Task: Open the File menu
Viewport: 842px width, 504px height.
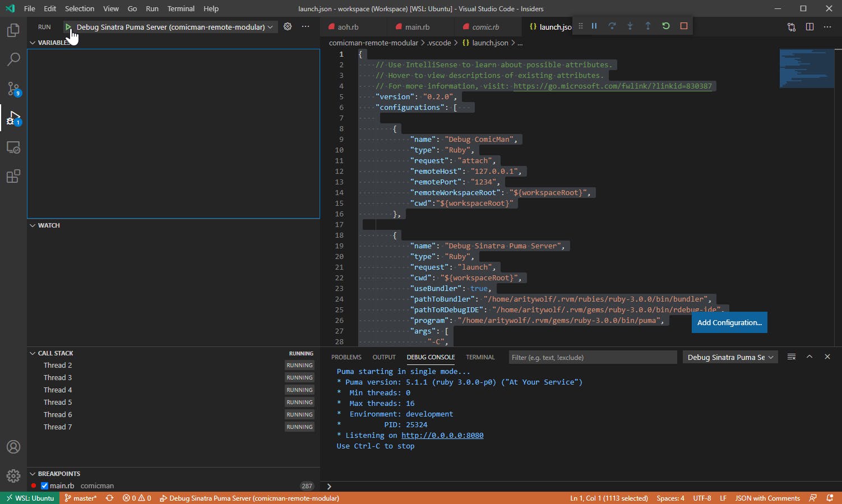Action: (x=30, y=8)
